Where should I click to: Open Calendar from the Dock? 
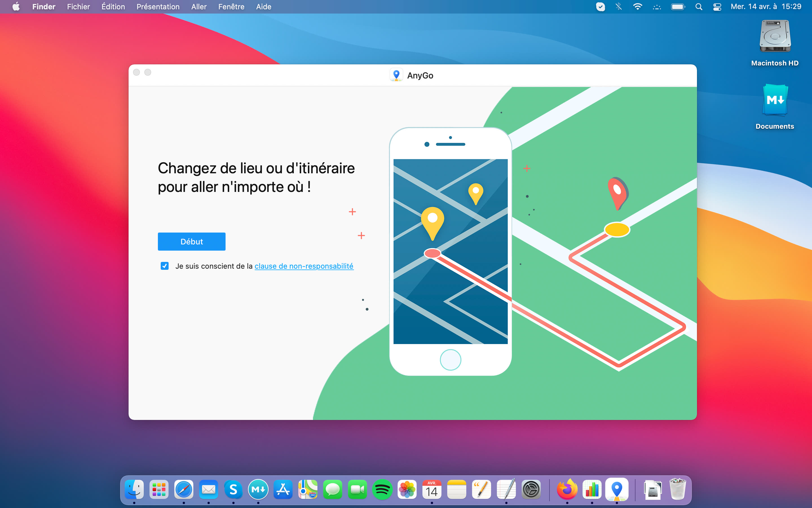click(x=432, y=490)
